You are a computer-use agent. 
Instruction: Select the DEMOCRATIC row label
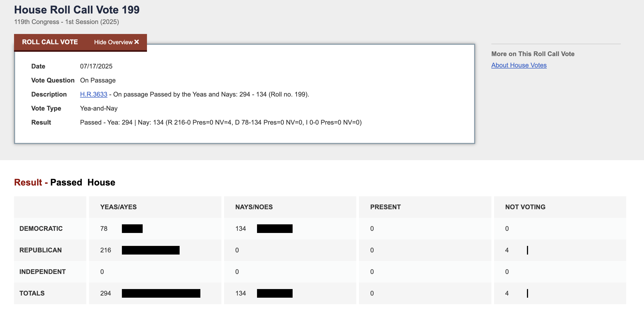coord(41,229)
